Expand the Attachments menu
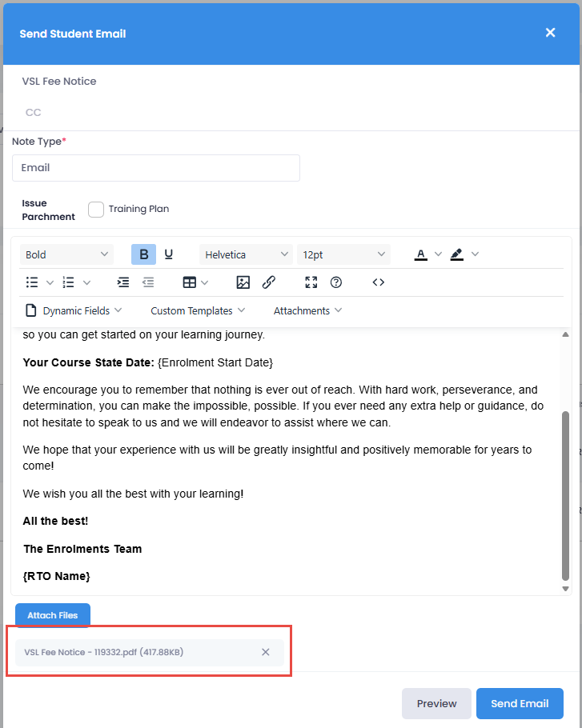 point(307,310)
